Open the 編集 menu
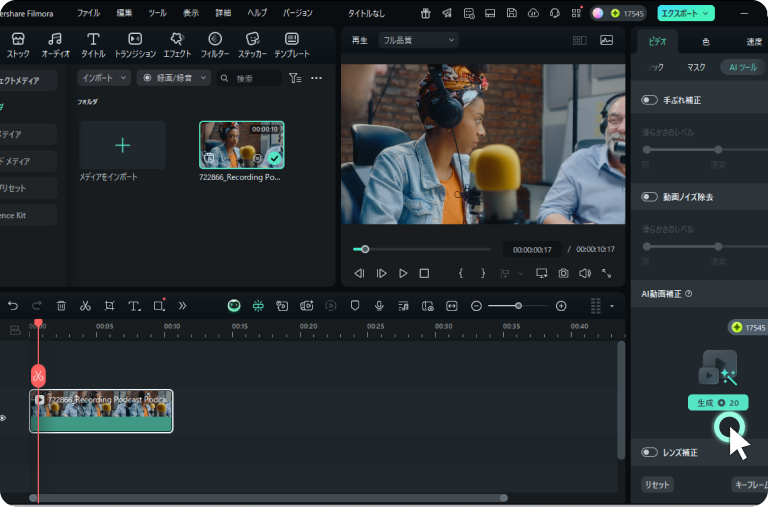Screen dimensions: 768x507 tap(124, 13)
